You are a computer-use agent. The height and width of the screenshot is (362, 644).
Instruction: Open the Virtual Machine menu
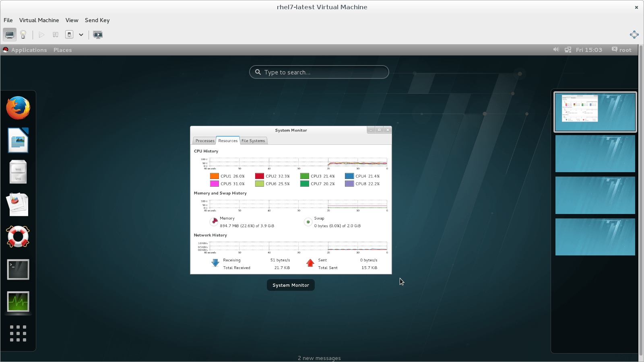(39, 20)
